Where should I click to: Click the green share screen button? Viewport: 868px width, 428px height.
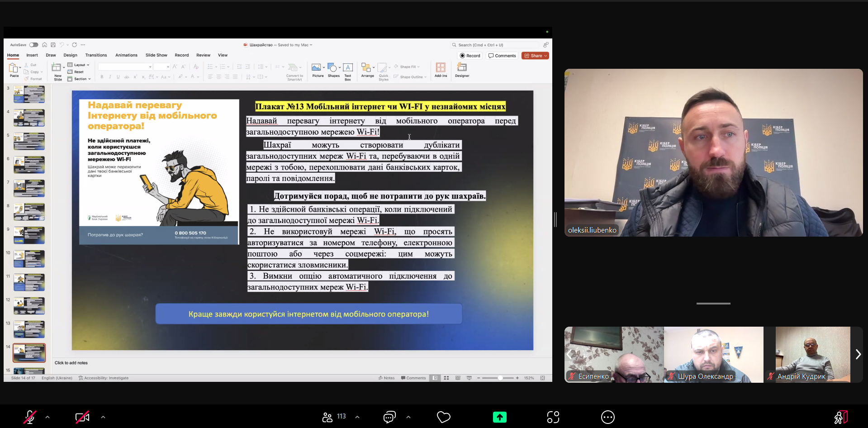499,417
